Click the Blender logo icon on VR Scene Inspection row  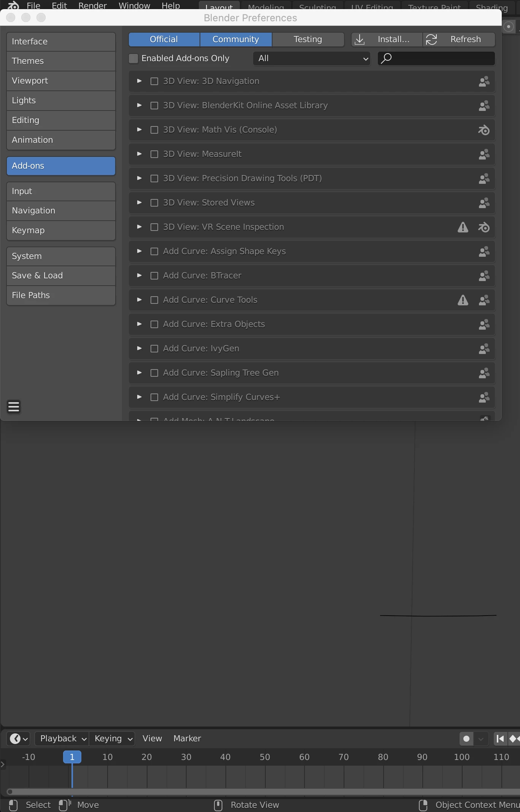tap(484, 227)
